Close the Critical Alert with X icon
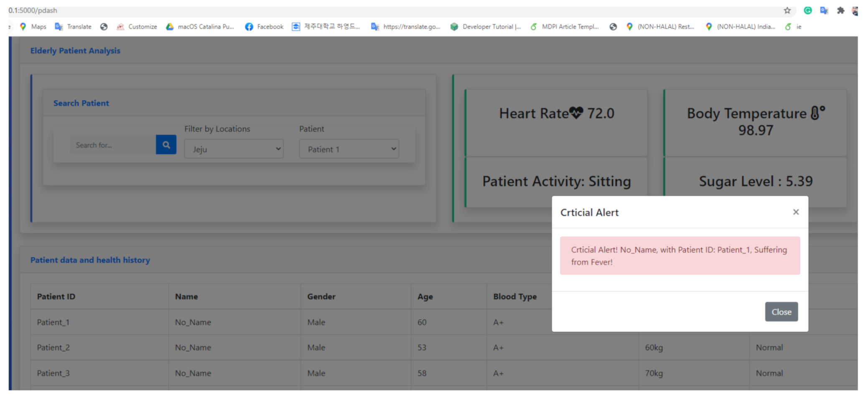868x399 pixels. tap(796, 212)
